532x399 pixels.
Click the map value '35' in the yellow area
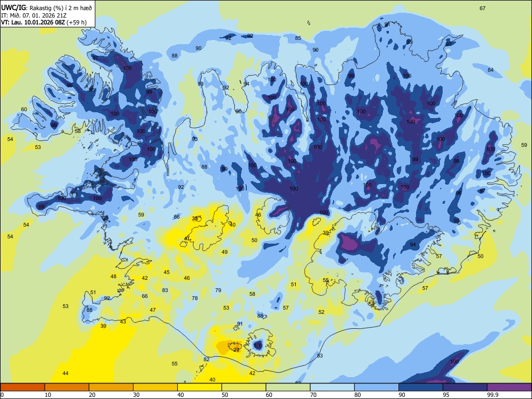pos(195,219)
